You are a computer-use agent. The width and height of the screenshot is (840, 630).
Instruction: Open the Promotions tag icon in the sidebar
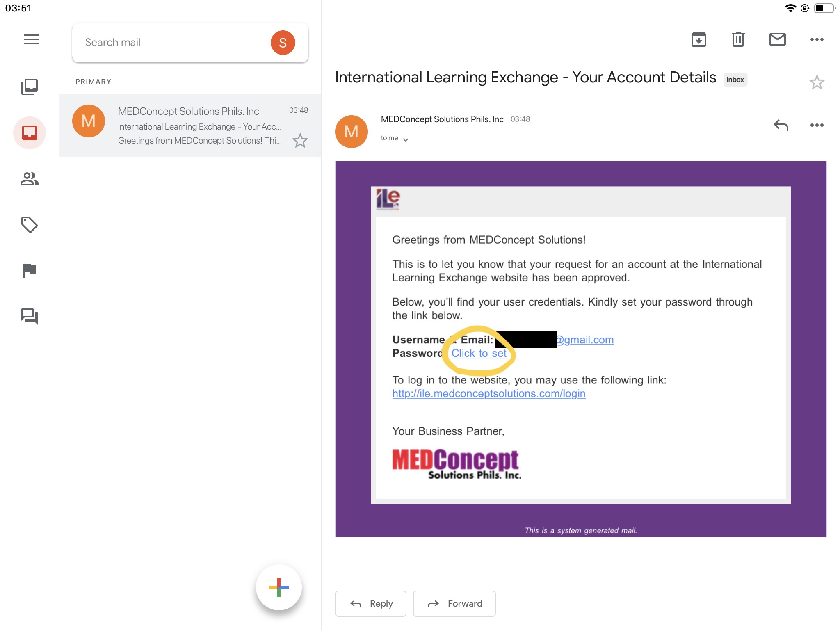pyautogui.click(x=30, y=225)
